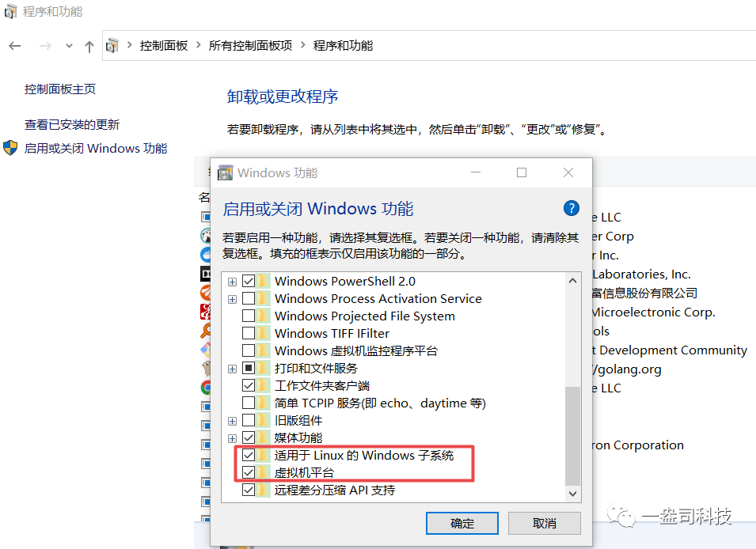Uncheck 远程差分压缩 API 支持 checkbox
Screen dimensions: 756x549
[249, 490]
